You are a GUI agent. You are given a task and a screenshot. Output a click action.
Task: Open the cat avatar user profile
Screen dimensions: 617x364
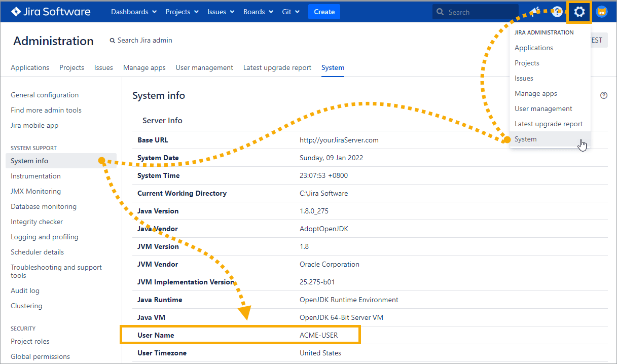point(602,12)
